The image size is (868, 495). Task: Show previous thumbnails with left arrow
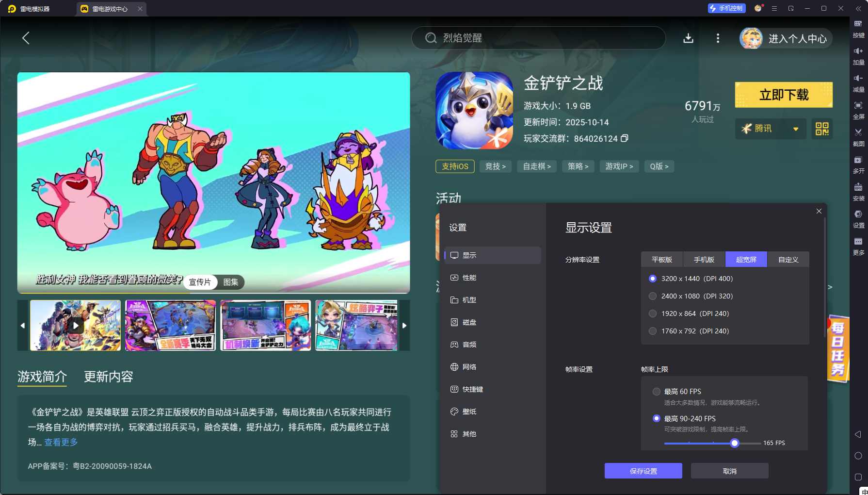(23, 325)
